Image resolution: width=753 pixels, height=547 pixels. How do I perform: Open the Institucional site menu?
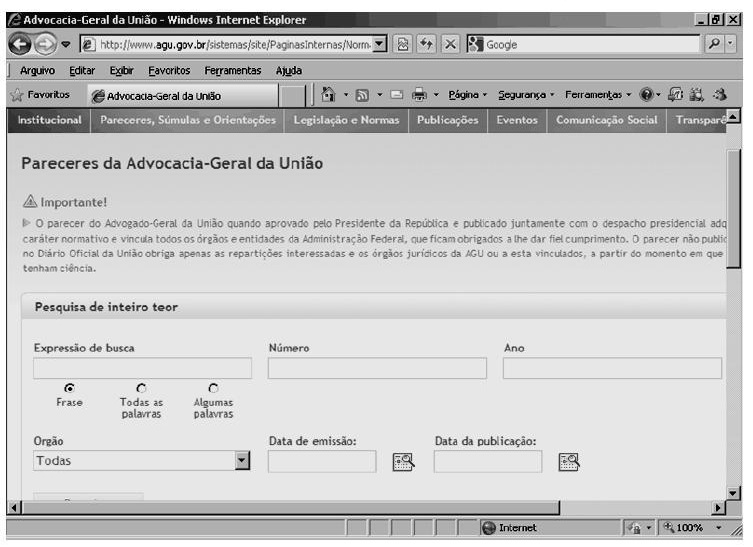49,120
